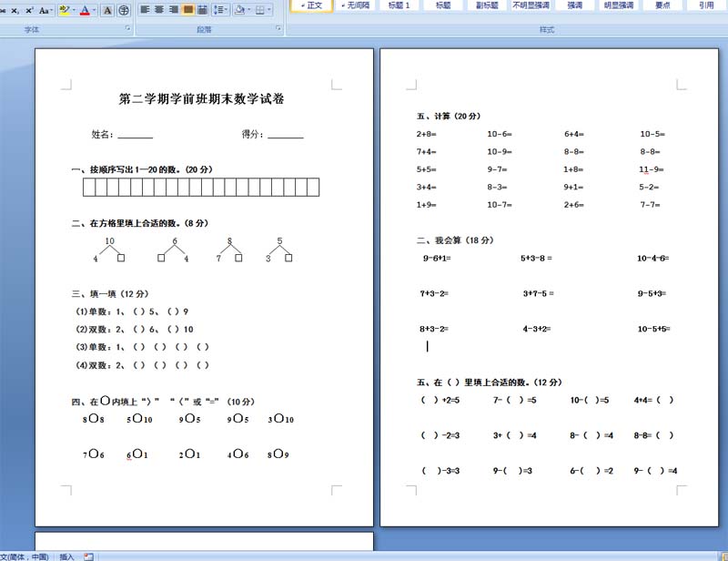The height and width of the screenshot is (561, 728).
Task: Toggle 插入 insert mode in status bar
Action: [x=66, y=556]
